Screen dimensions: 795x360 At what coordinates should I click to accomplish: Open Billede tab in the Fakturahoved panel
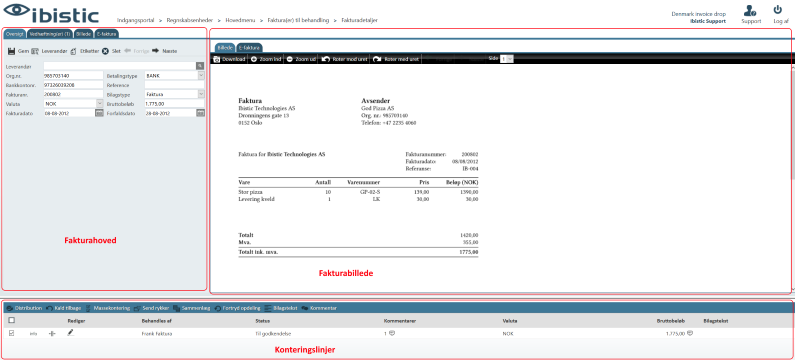click(83, 34)
